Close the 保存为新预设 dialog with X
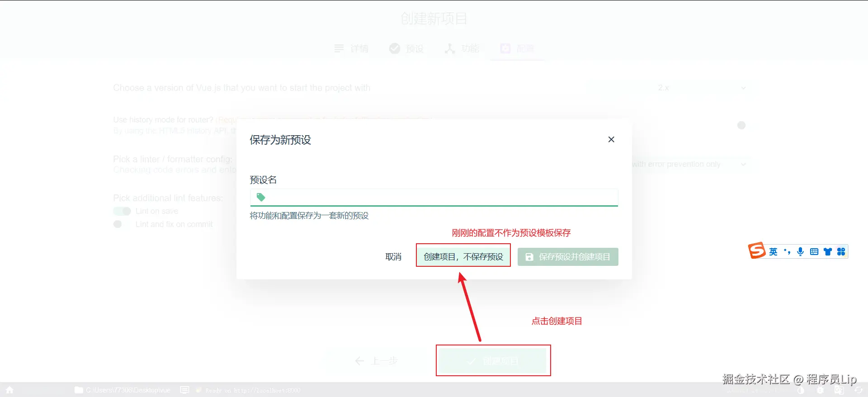The height and width of the screenshot is (397, 868). (611, 139)
